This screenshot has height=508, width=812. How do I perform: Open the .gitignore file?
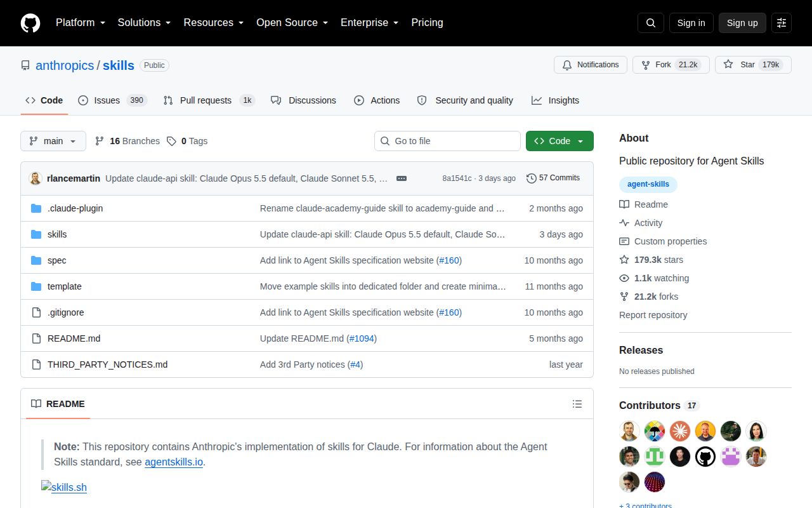pos(66,312)
